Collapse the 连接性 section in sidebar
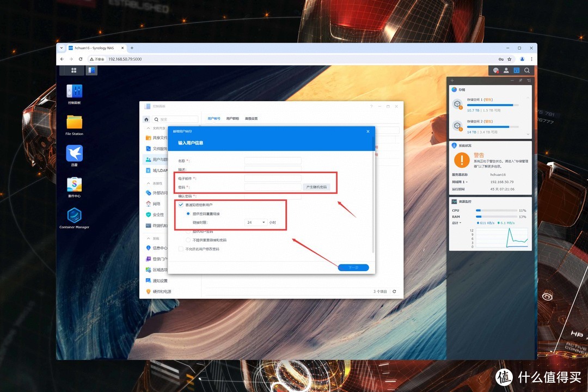The image size is (588, 392). coord(148,183)
